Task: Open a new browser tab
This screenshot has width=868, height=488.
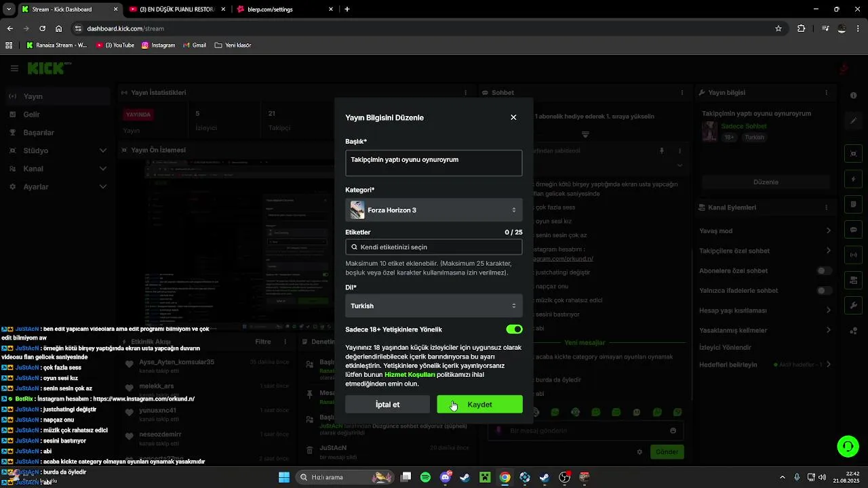Action: (347, 9)
